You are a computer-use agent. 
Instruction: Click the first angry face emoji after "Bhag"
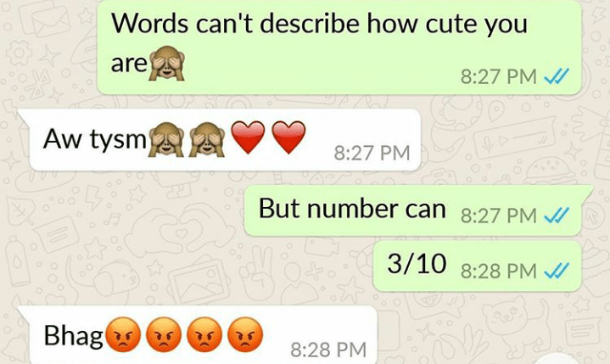(123, 334)
